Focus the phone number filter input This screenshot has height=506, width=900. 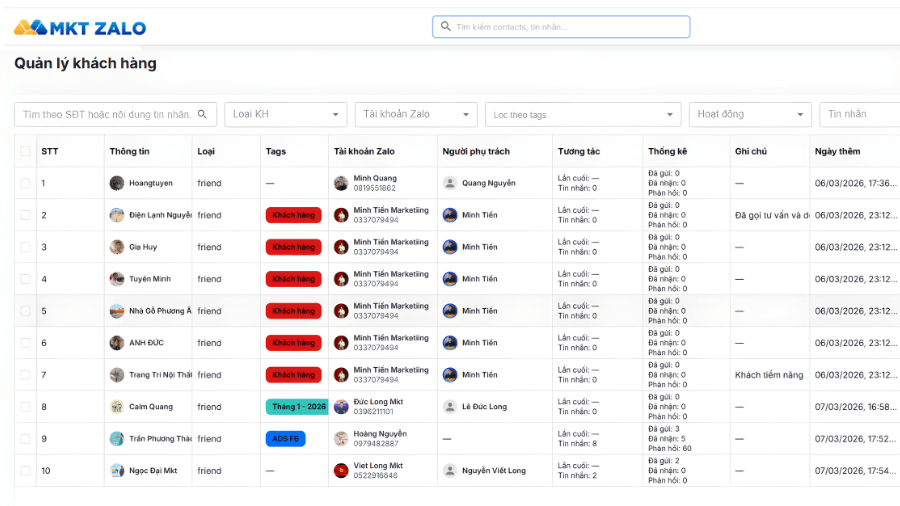tap(115, 114)
